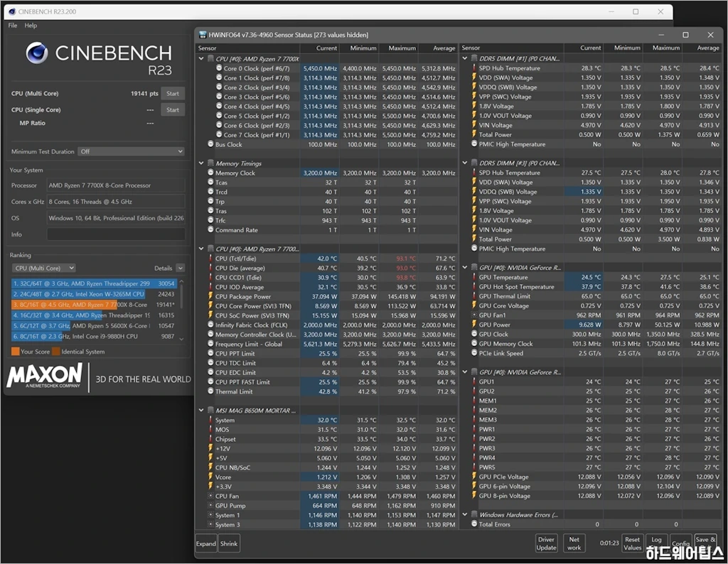Collapse the Memory Timings group
Image resolution: width=728 pixels, height=564 pixels.
[201, 163]
